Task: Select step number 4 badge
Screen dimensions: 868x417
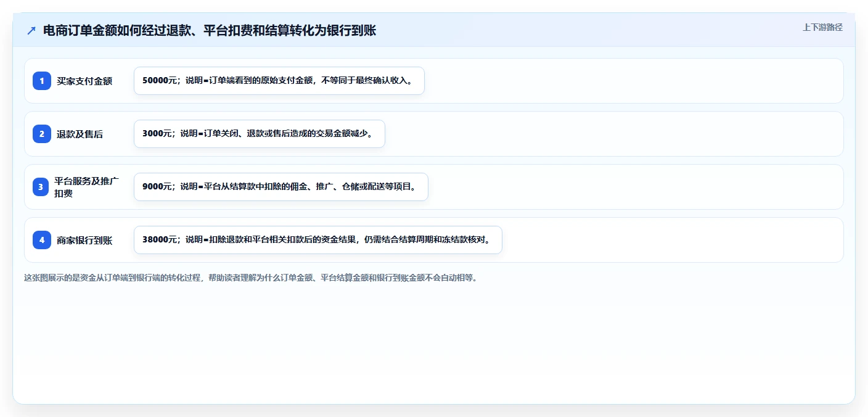Action: coord(42,240)
